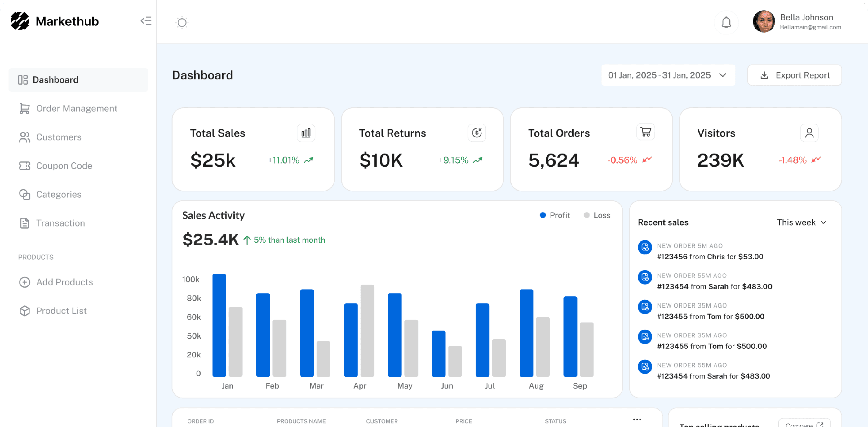Screen dimensions: 868x427
Task: Click the Total Orders cart icon
Action: 645,132
